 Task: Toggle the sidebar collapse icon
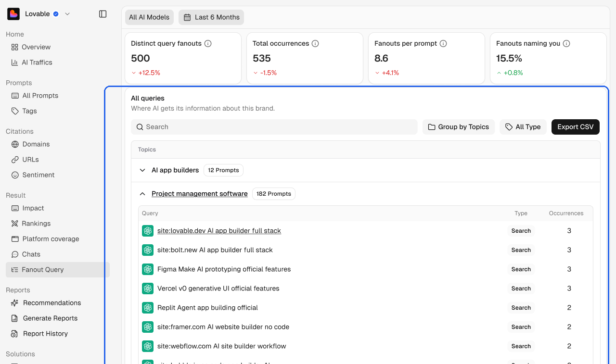(x=103, y=14)
